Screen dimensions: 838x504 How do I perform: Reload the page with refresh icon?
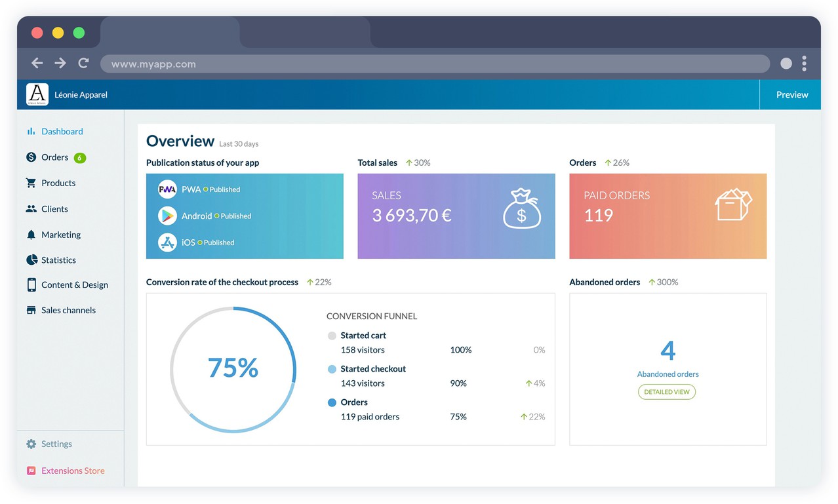[83, 63]
